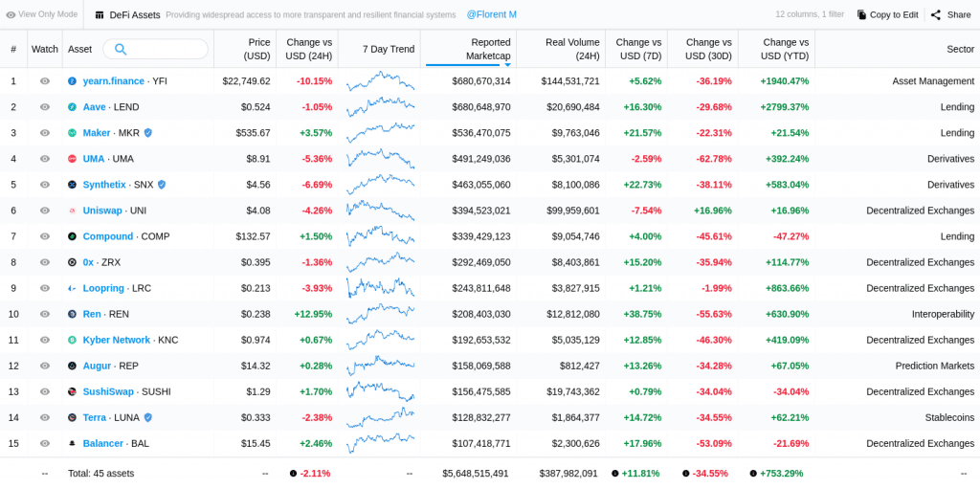Sort by the Sector column header

coord(959,49)
